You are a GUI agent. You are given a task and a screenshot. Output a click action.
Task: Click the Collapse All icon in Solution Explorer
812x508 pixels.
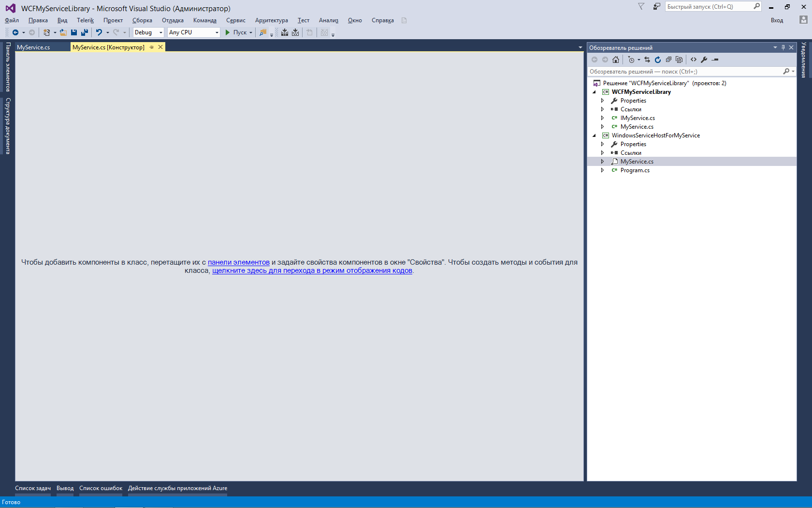pos(668,60)
